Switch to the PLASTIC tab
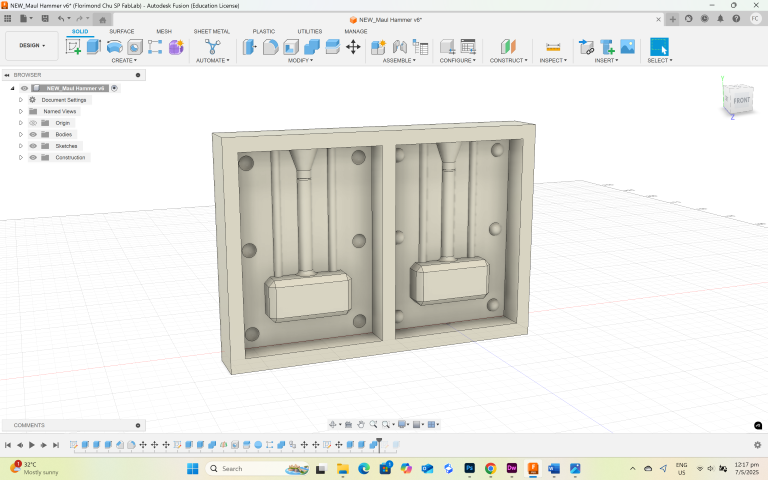Image resolution: width=768 pixels, height=480 pixels. [264, 31]
